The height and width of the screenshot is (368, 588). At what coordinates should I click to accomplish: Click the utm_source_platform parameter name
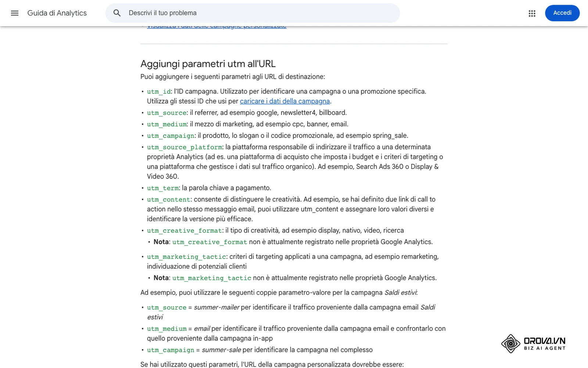point(184,147)
